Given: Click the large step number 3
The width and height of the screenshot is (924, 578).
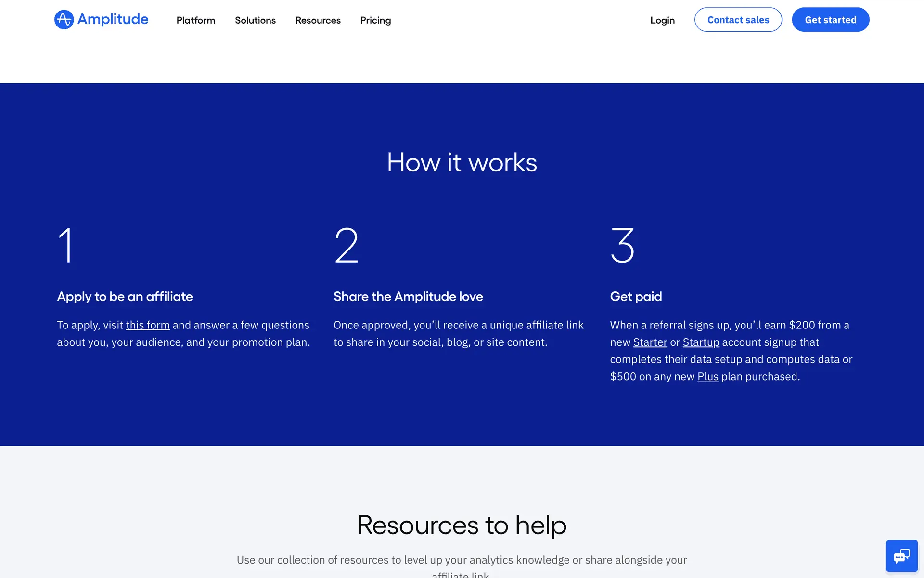Looking at the screenshot, I should (x=622, y=245).
